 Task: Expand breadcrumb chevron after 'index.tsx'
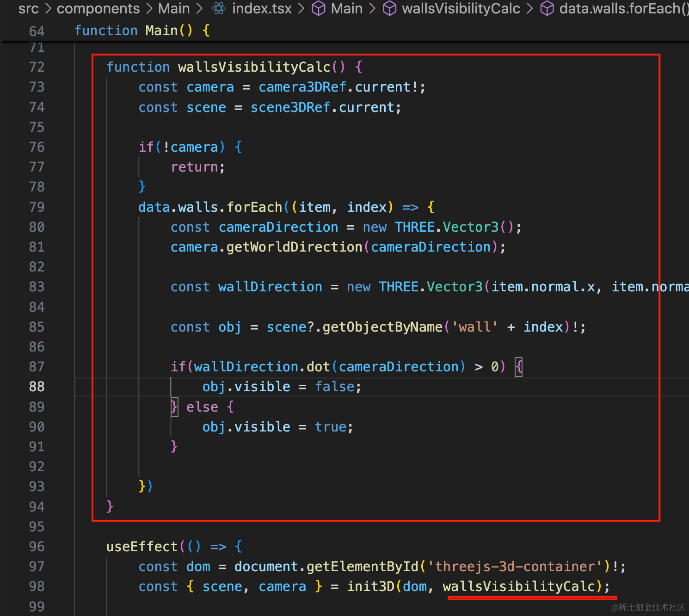[301, 8]
